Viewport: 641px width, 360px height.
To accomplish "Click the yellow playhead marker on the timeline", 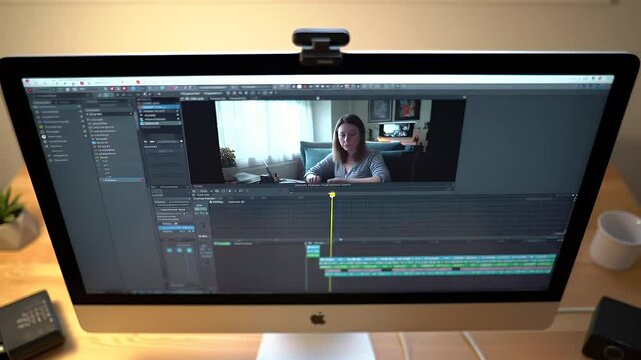I will coord(332,195).
